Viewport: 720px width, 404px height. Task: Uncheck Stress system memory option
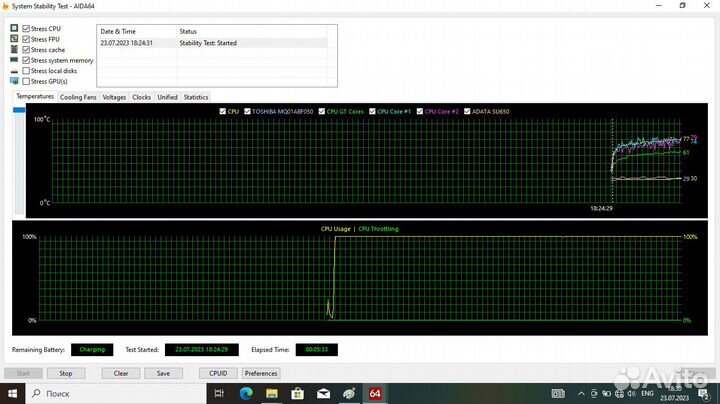(26, 60)
